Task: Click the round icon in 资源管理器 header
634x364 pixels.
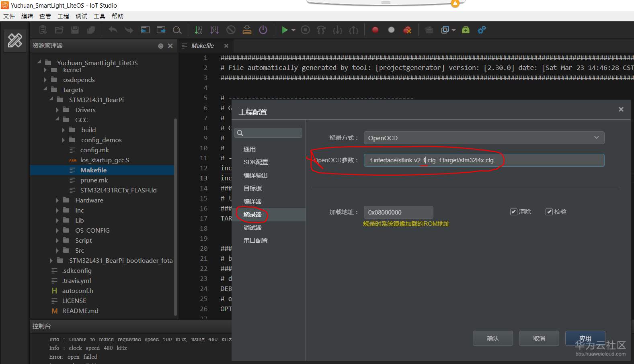Action: click(x=161, y=46)
